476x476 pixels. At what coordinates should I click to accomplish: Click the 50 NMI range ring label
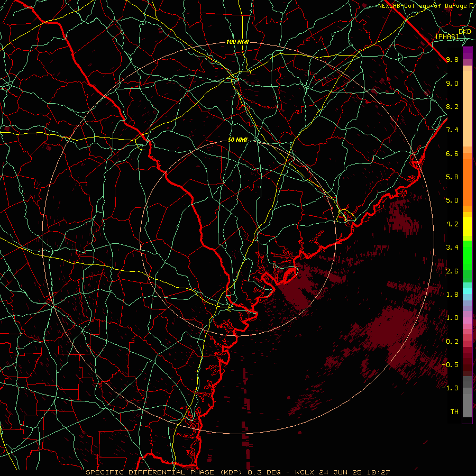coord(237,140)
